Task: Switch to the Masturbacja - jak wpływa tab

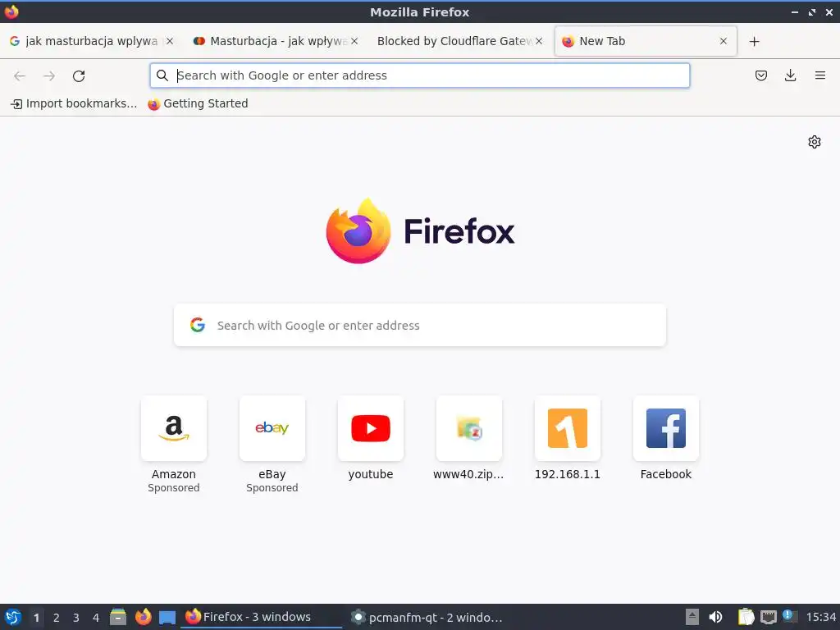Action: pyautogui.click(x=276, y=41)
